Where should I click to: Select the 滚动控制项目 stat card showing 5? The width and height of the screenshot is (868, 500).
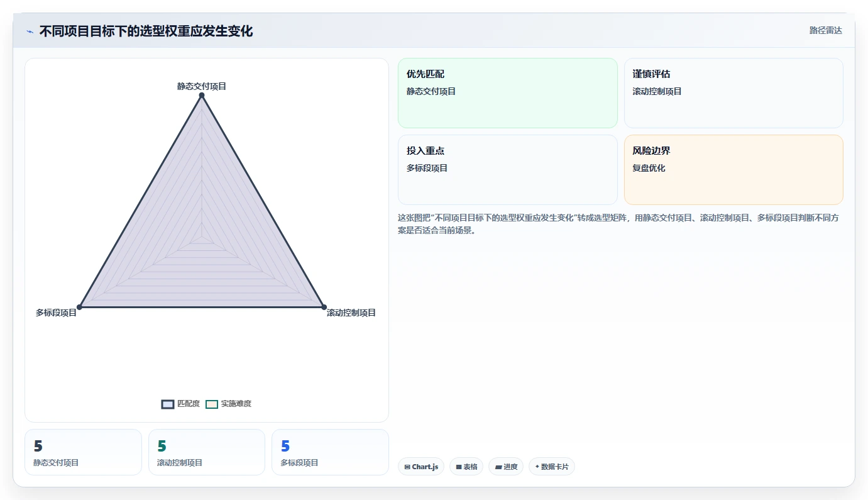pyautogui.click(x=207, y=452)
